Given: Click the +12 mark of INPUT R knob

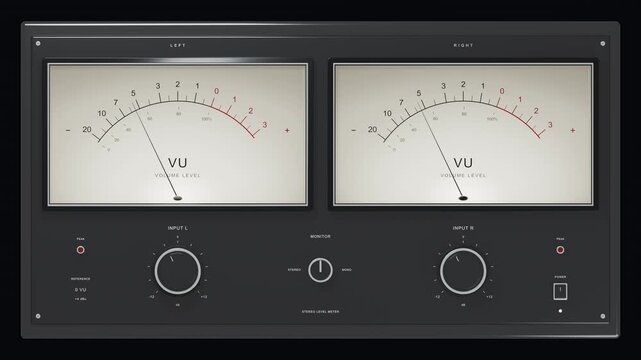Looking at the screenshot, I should point(489,297).
